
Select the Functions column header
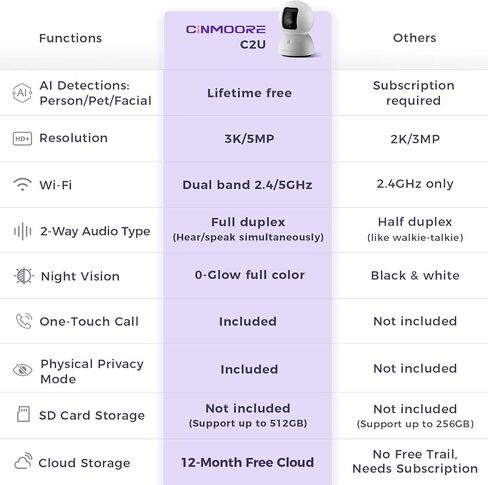70,38
